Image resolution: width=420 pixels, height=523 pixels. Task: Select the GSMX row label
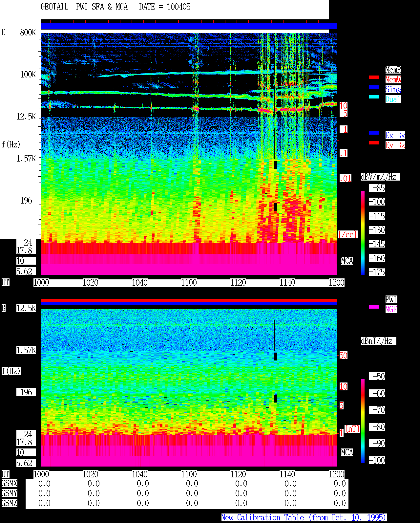coord(9,483)
